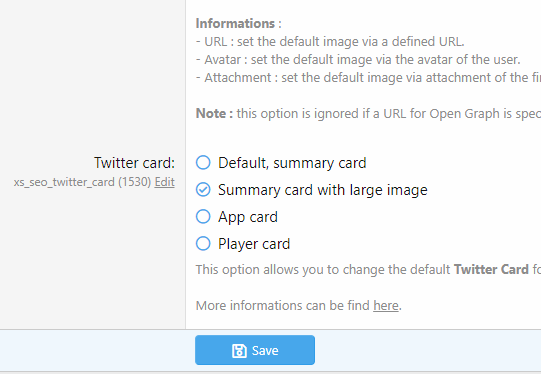Click the Save button text

(x=265, y=351)
